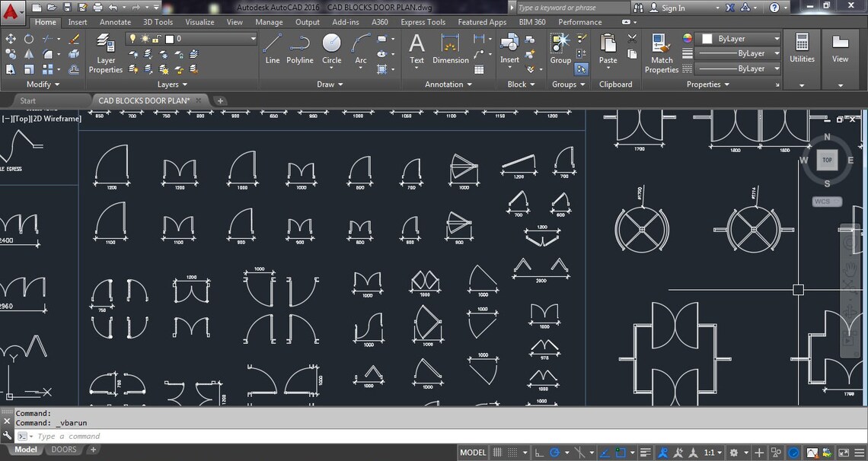
Task: Switch to the DOORS layout tab
Action: pos(63,449)
